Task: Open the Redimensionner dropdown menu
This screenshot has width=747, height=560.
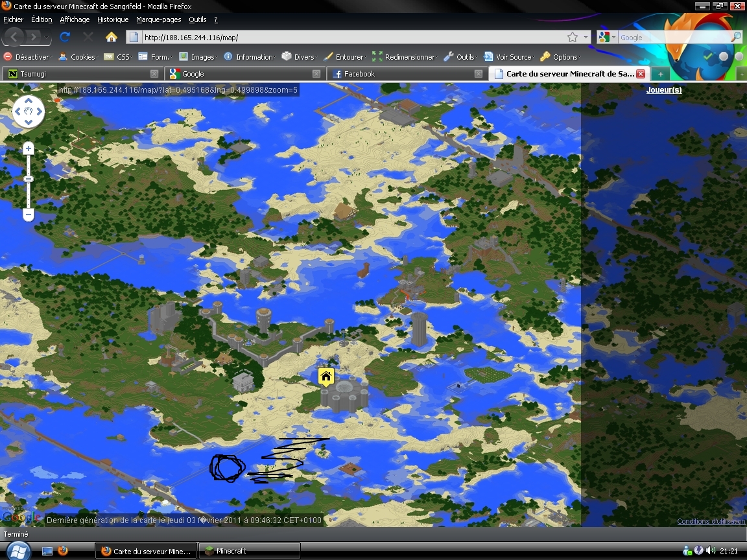Action: click(x=406, y=56)
